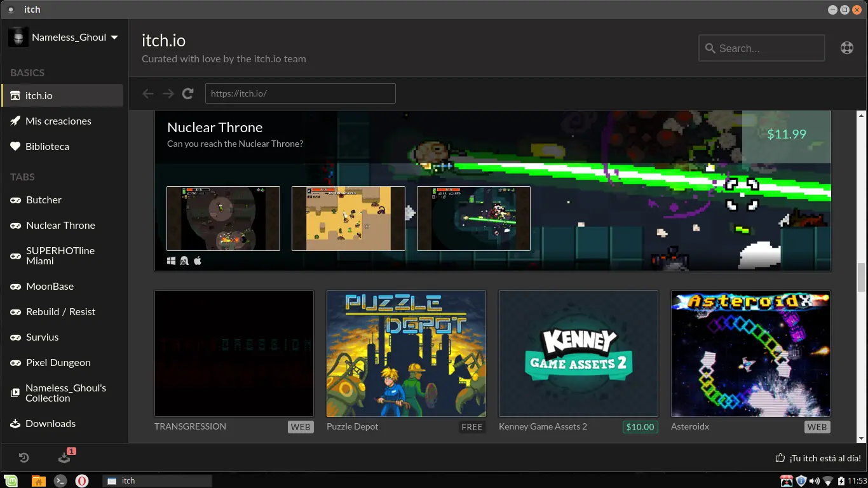Click the page's vertical scrollbar handle

pyautogui.click(x=862, y=277)
